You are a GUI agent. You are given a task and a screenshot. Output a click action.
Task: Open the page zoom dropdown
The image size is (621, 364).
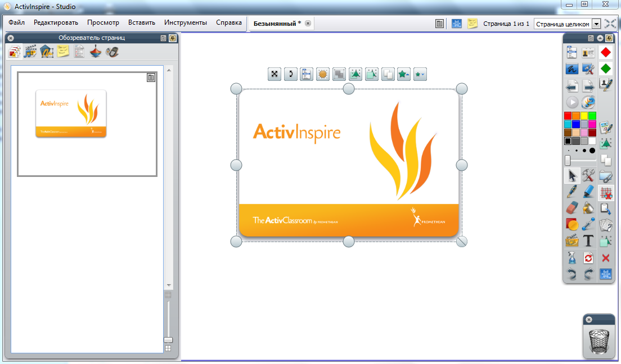596,24
